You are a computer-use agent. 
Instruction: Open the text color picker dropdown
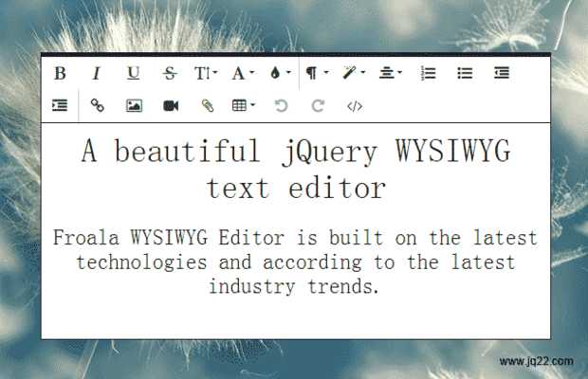click(280, 73)
